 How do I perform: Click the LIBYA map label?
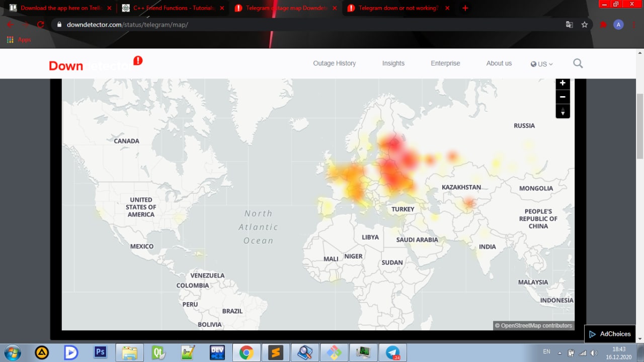[370, 237]
